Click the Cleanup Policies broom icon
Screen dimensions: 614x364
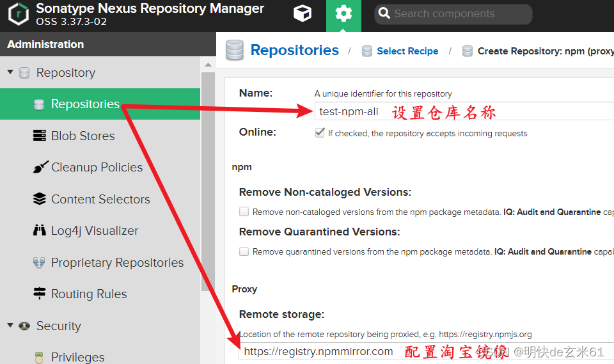click(x=41, y=167)
